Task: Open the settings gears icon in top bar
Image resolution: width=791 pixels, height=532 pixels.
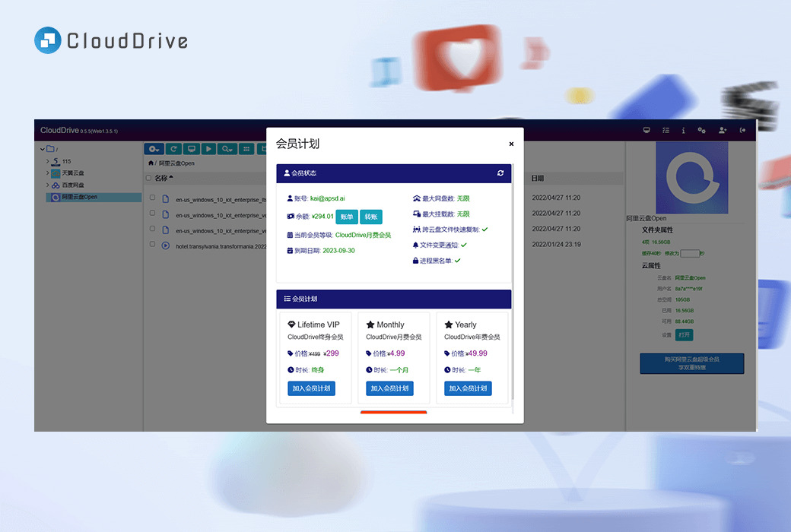Action: (x=702, y=130)
